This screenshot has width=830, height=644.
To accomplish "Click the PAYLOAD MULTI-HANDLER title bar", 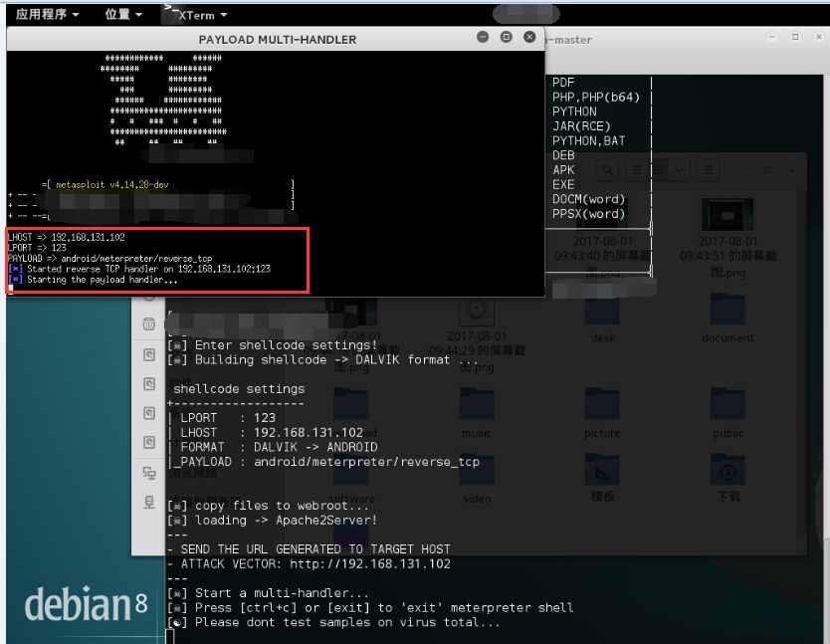I will (277, 40).
